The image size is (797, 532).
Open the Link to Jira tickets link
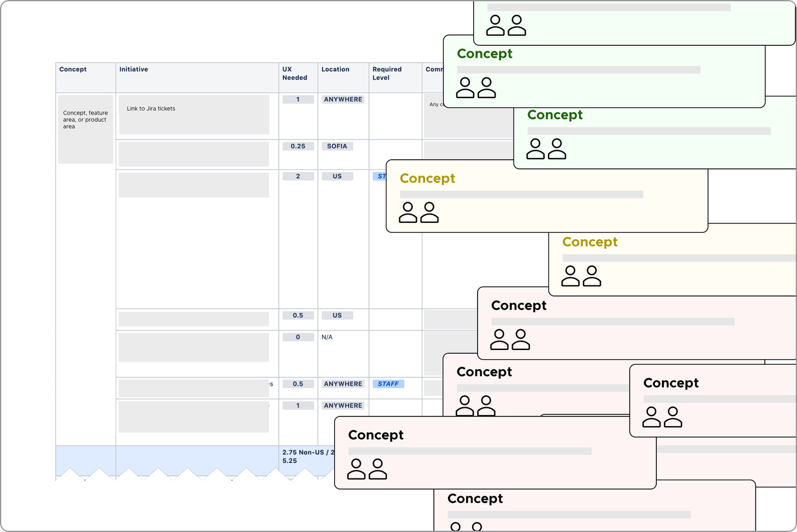150,108
